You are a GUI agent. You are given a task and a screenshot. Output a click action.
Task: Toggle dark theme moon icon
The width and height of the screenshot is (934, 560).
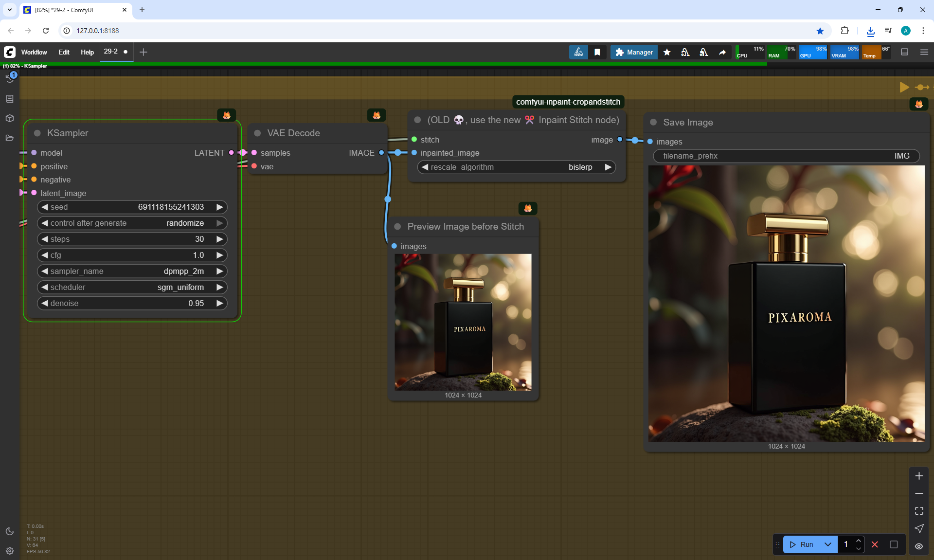pyautogui.click(x=10, y=531)
